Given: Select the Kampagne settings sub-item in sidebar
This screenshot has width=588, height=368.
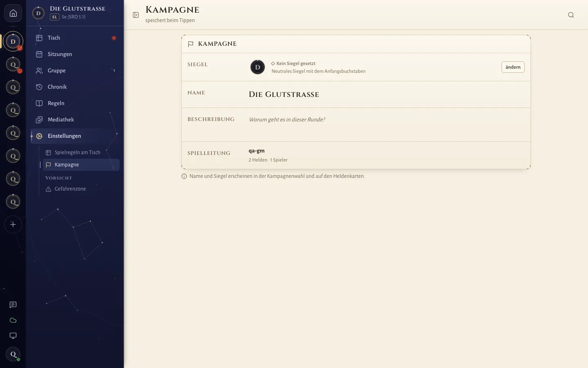Looking at the screenshot, I should pyautogui.click(x=81, y=165).
